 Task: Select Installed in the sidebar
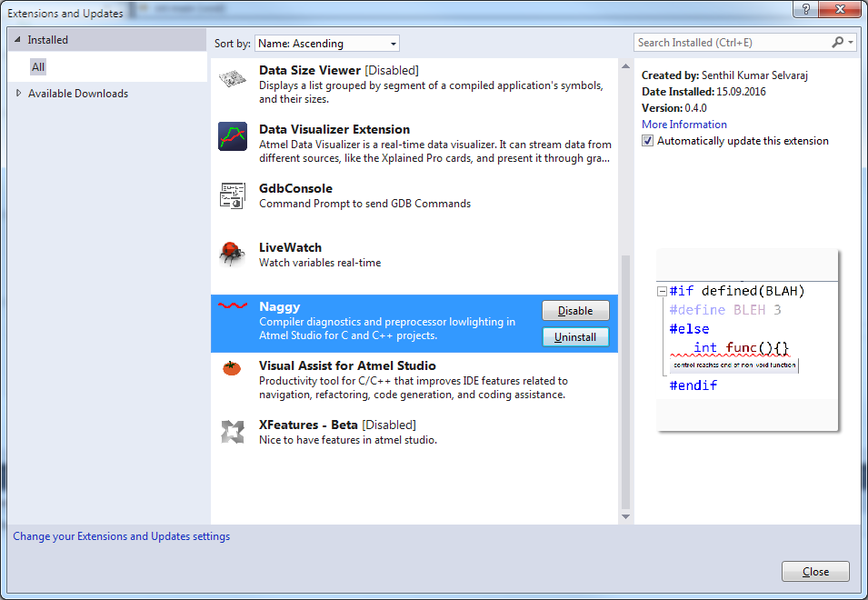(x=47, y=40)
